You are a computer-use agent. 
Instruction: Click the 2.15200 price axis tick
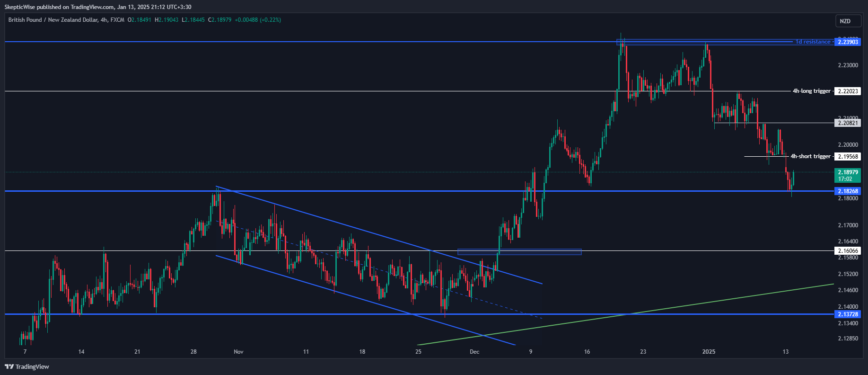pyautogui.click(x=848, y=274)
